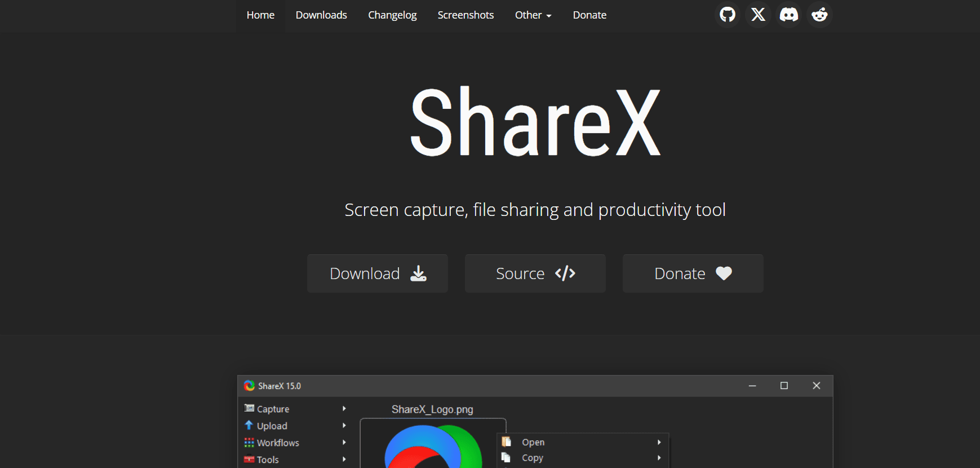Click the ShareX logo in window title bar
This screenshot has width=980, height=468.
[249, 386]
